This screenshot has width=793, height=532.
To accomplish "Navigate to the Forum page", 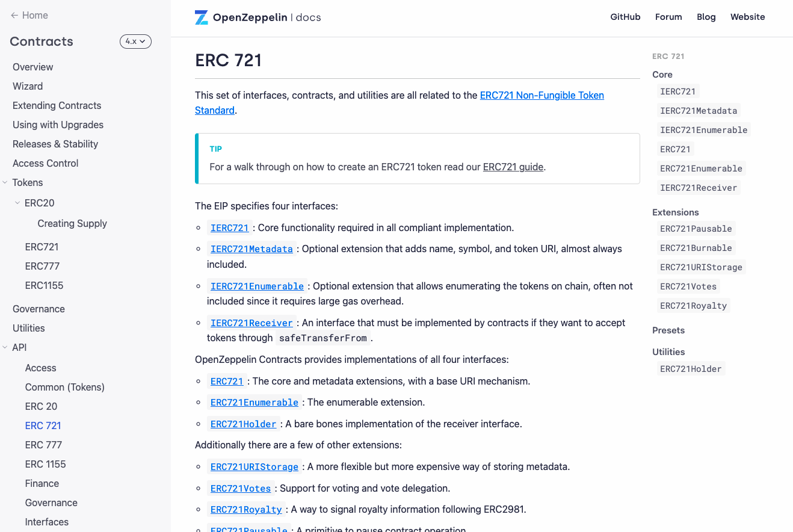I will tap(668, 17).
